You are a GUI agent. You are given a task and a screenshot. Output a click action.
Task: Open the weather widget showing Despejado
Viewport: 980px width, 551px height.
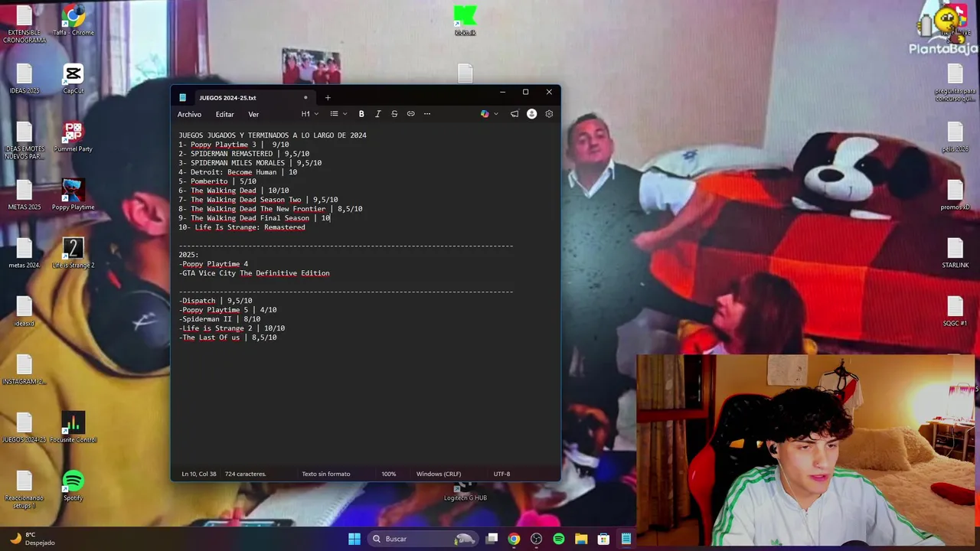coord(33,539)
